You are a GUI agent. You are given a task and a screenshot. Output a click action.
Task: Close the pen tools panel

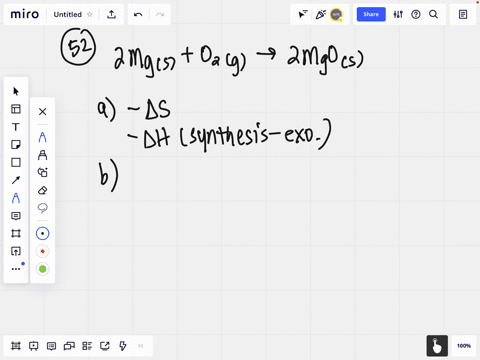coord(42,112)
